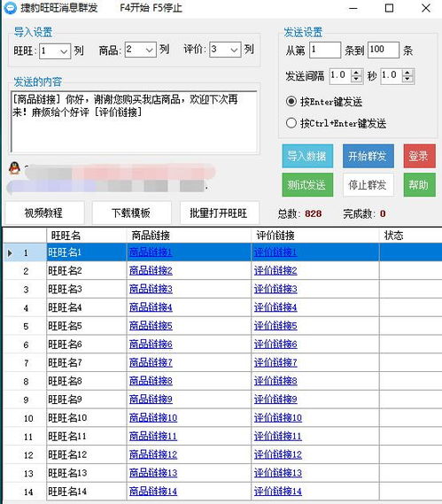Screen dimensions: 442x504
Task: Open link 商品链接3
Action: [151, 289]
